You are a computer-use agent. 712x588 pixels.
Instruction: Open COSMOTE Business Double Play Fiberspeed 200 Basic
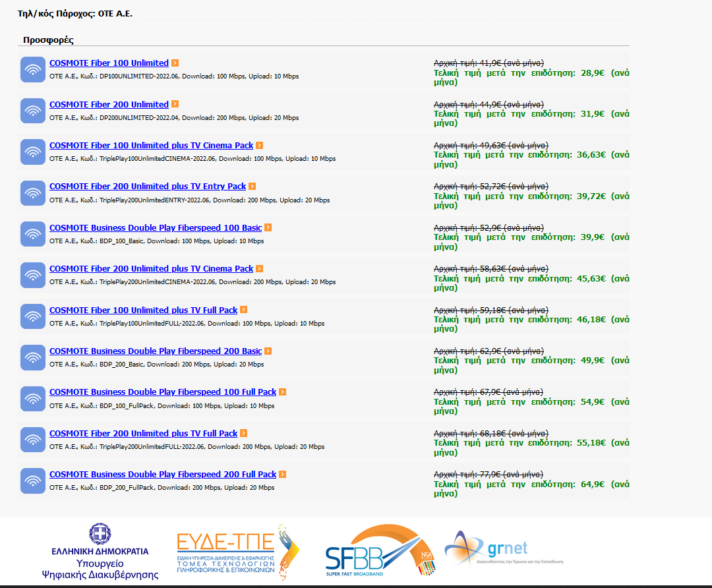coord(156,351)
